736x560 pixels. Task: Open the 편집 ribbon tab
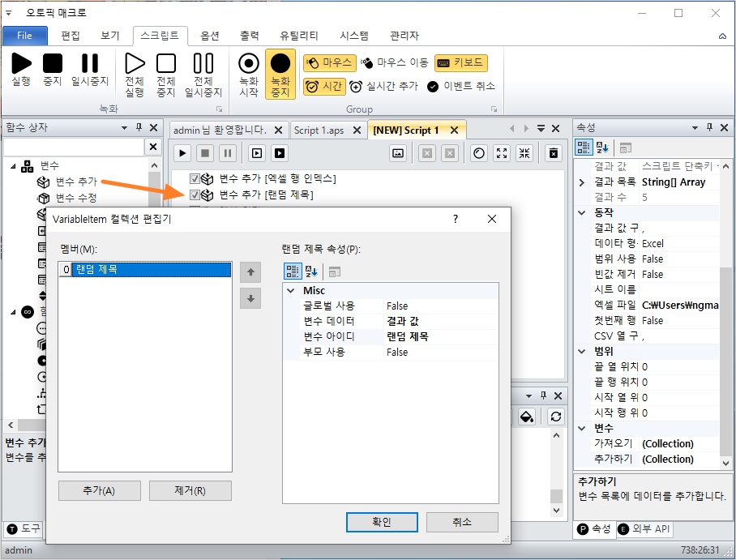(71, 36)
